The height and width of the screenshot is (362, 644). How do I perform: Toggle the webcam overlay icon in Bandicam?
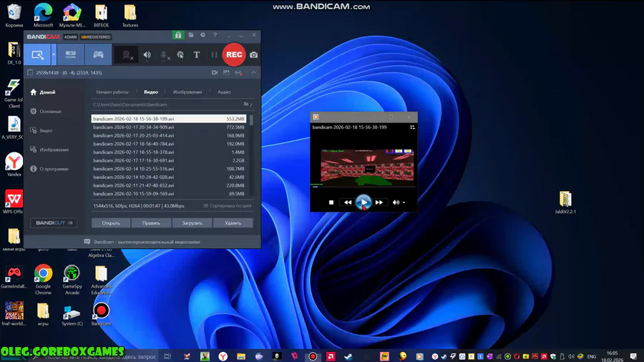[x=127, y=55]
